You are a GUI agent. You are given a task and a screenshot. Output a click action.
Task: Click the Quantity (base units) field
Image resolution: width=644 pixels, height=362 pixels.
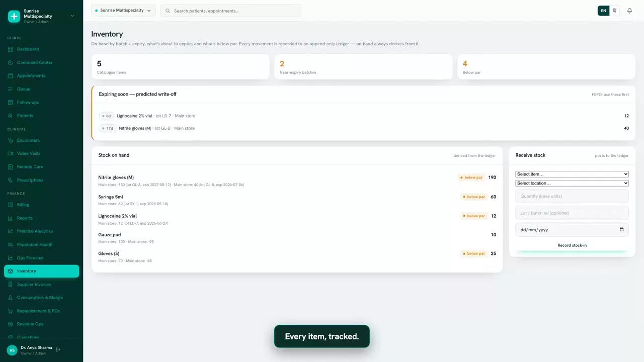572,196
